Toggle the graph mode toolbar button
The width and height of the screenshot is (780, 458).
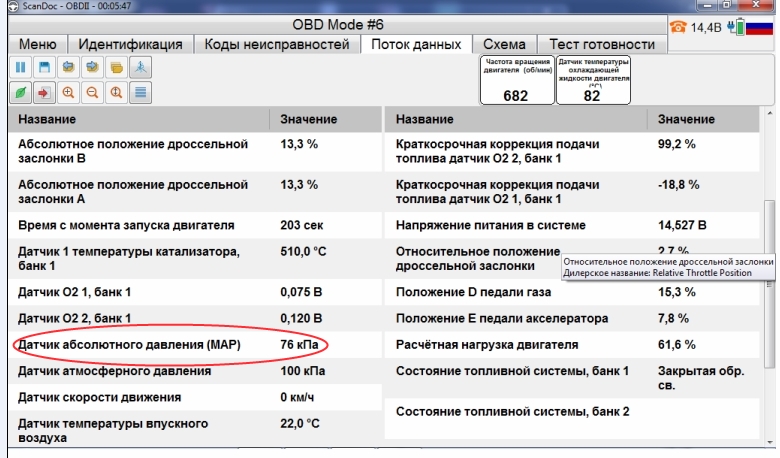tap(140, 67)
